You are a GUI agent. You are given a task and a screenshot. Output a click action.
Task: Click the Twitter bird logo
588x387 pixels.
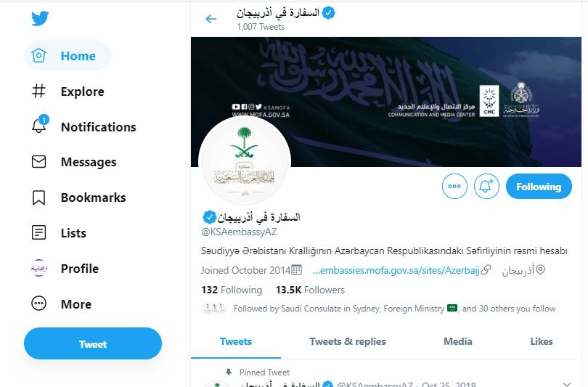tap(40, 19)
